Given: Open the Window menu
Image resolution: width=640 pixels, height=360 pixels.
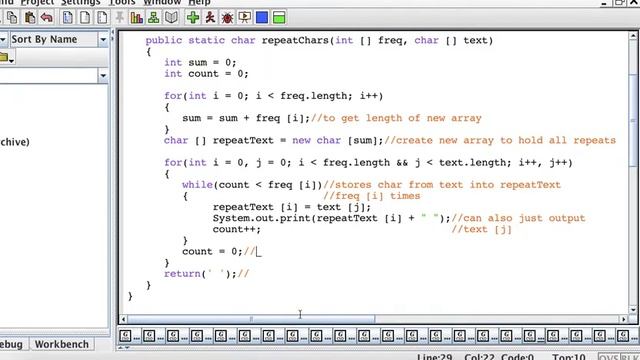Looking at the screenshot, I should coord(162,2).
